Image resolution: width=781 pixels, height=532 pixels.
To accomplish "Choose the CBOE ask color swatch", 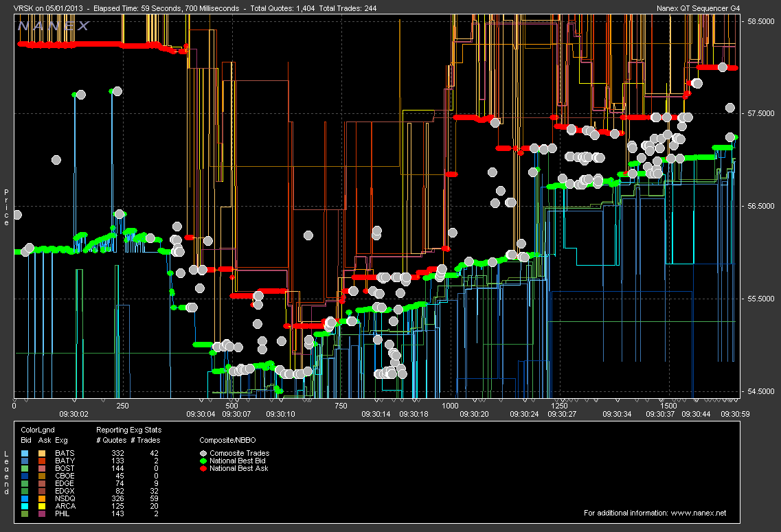I will (x=42, y=476).
